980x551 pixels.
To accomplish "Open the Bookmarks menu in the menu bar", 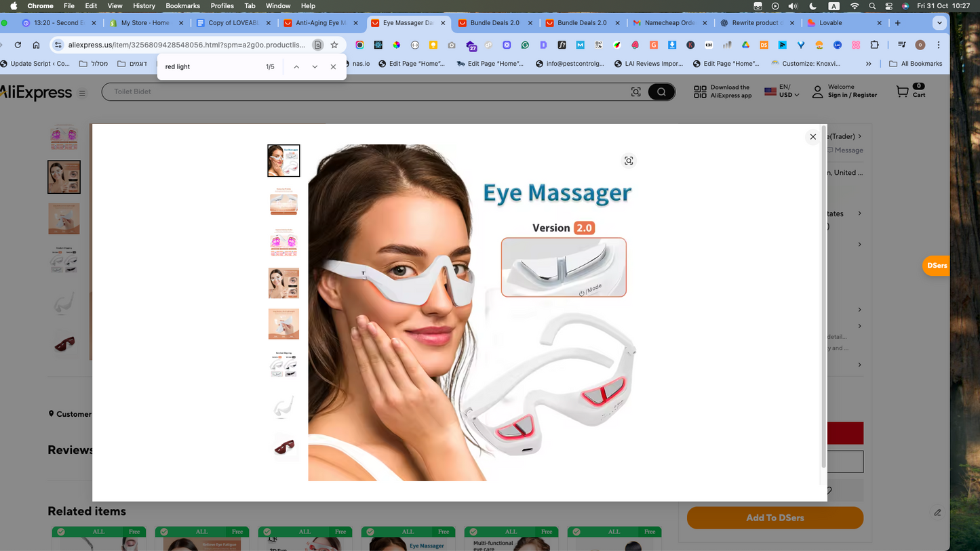I will [182, 5].
